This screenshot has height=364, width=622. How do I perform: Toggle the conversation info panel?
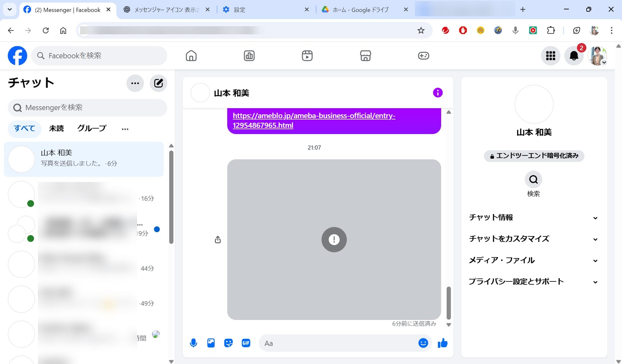click(x=438, y=93)
